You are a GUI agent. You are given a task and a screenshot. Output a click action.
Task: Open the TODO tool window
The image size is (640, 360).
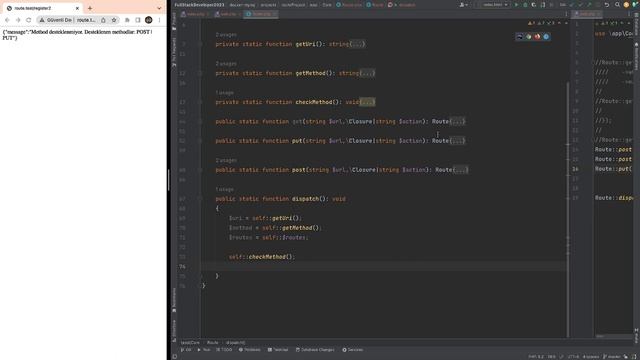click(224, 350)
